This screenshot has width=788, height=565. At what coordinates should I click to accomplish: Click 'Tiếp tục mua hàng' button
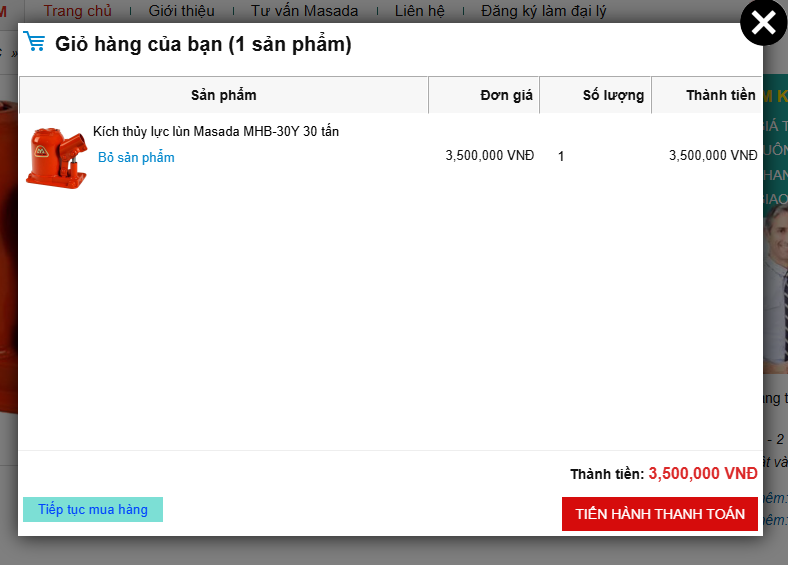point(93,509)
